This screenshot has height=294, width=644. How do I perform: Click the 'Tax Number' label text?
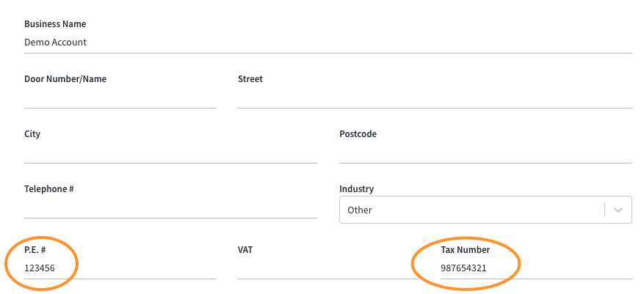tap(465, 250)
